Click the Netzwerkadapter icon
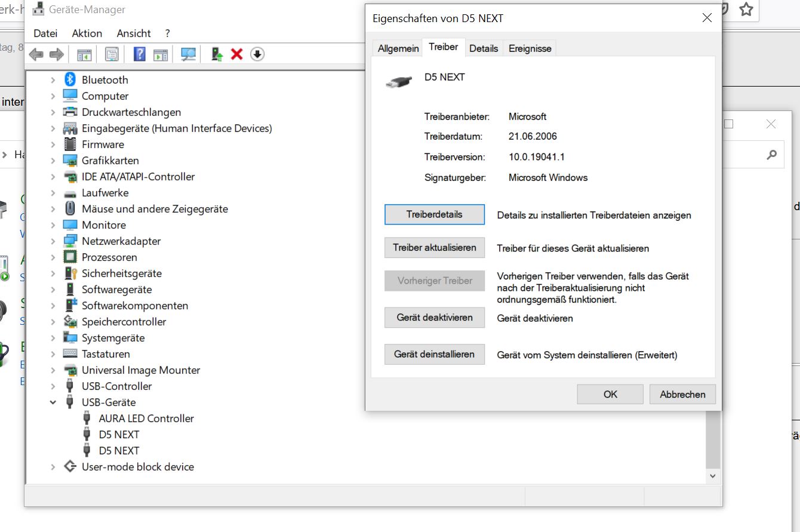The width and height of the screenshot is (800, 532). click(x=70, y=241)
